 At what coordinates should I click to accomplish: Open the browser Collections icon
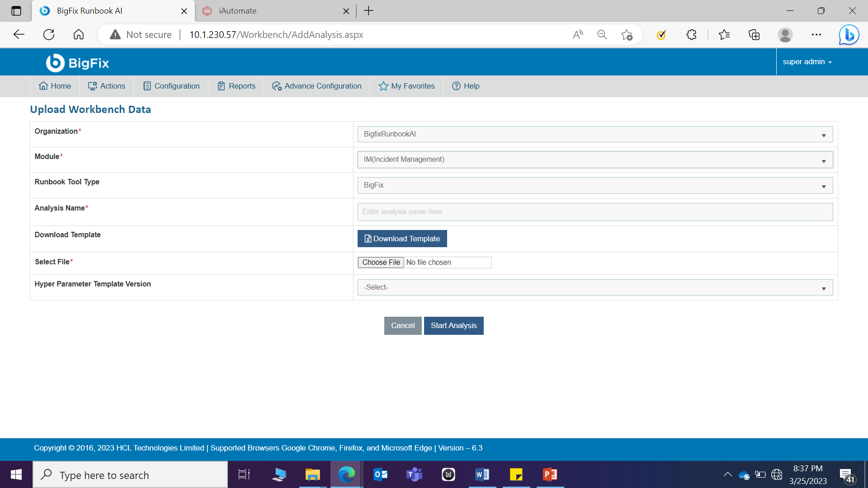tap(754, 35)
